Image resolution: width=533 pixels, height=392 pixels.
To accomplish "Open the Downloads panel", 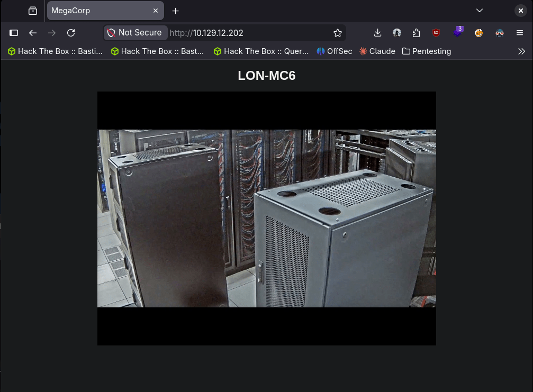I will click(x=377, y=33).
